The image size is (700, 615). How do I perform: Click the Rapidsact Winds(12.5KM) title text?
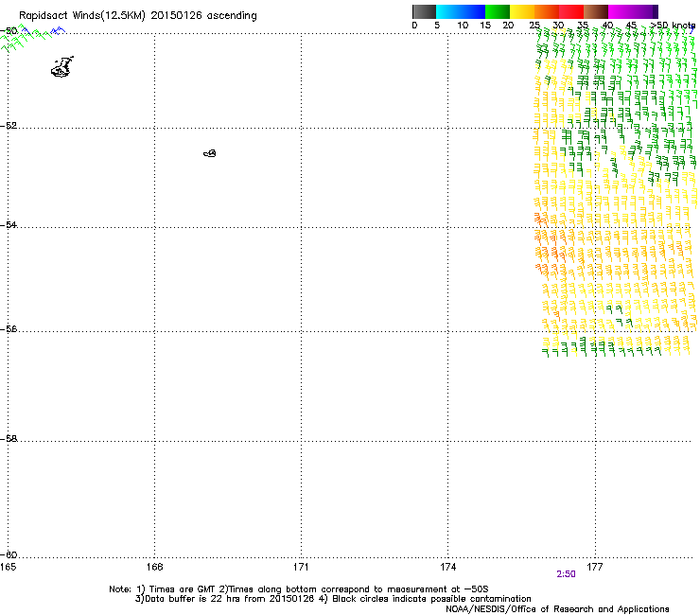(x=137, y=16)
